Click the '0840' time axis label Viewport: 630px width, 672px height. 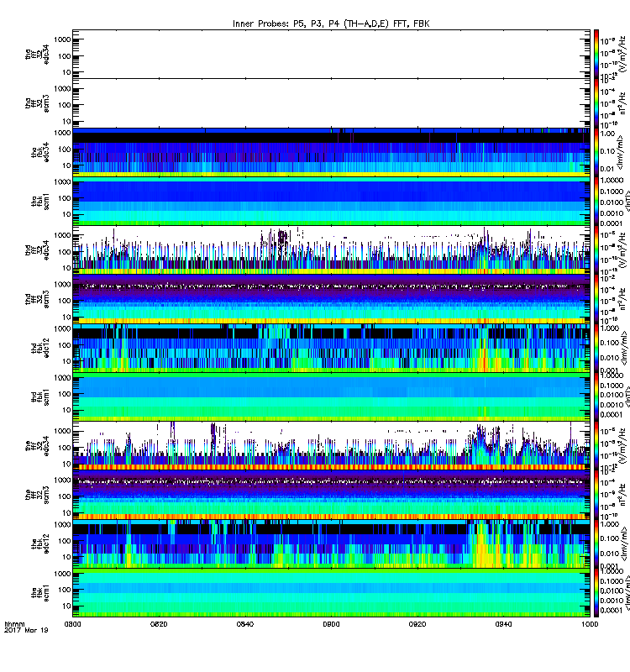[x=245, y=624]
